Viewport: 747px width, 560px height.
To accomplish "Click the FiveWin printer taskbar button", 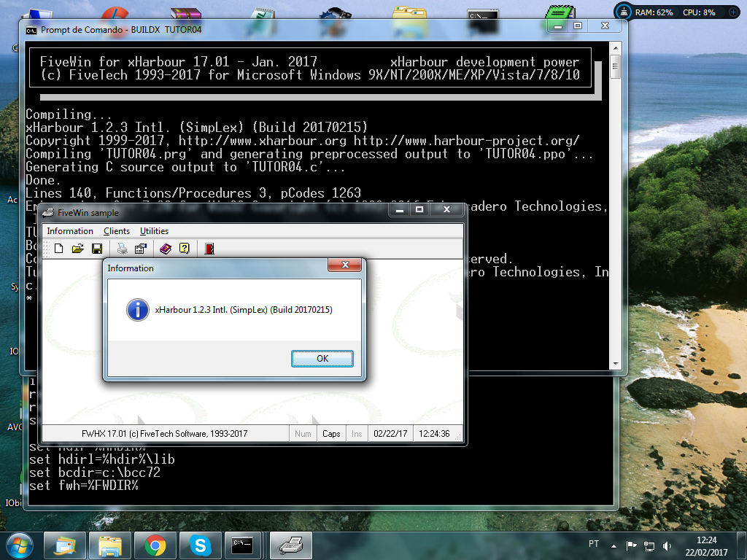I will click(291, 545).
